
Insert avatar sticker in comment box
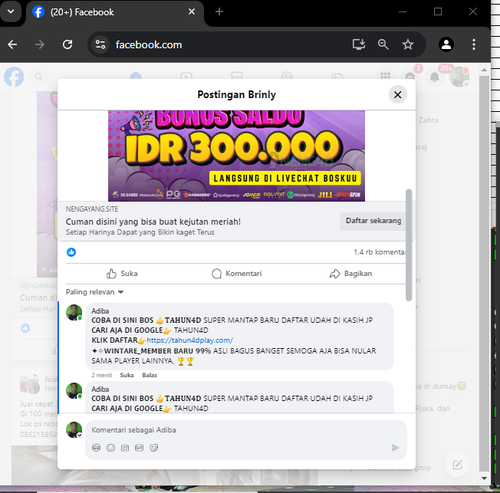pos(96,448)
